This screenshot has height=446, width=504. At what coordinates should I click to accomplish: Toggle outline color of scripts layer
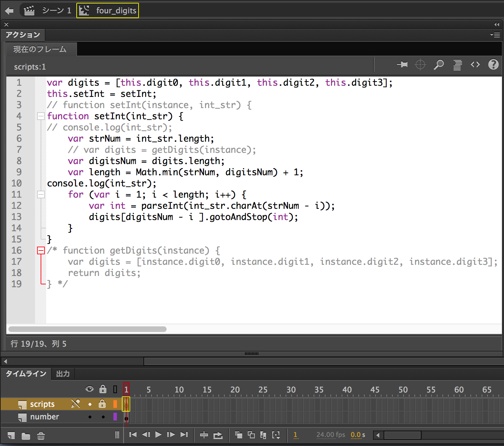(x=115, y=404)
